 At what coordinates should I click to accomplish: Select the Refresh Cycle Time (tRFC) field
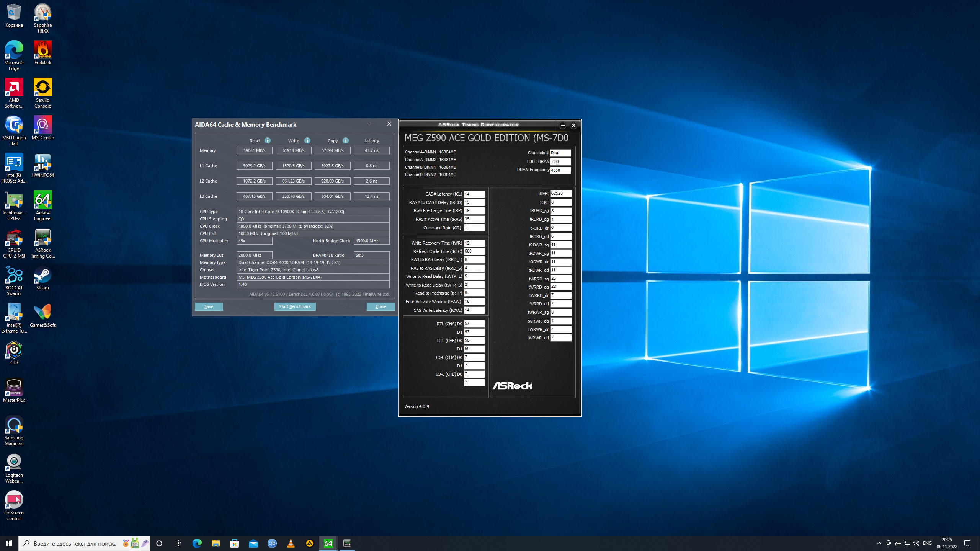474,251
